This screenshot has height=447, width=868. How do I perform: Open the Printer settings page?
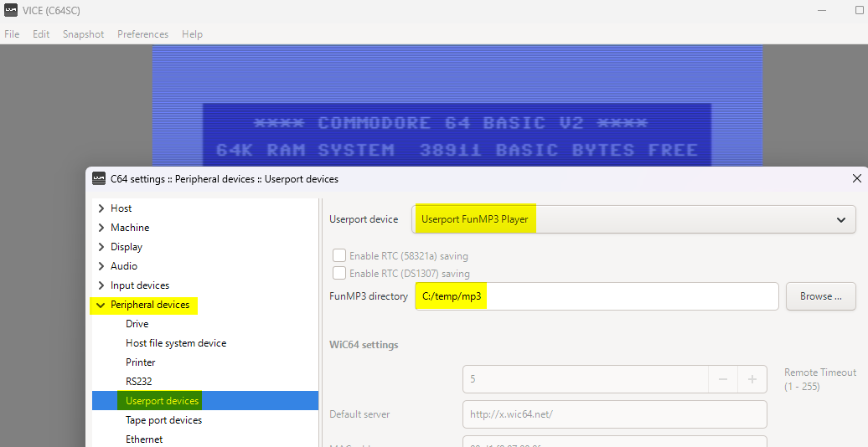point(140,362)
